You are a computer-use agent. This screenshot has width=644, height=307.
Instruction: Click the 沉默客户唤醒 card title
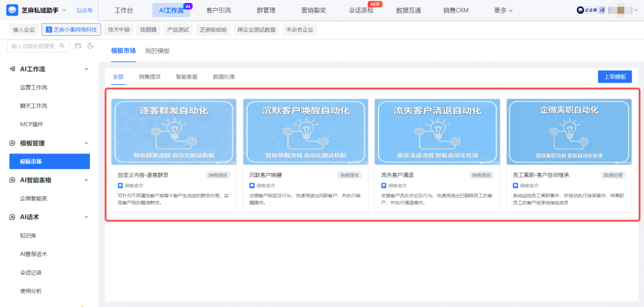click(266, 175)
